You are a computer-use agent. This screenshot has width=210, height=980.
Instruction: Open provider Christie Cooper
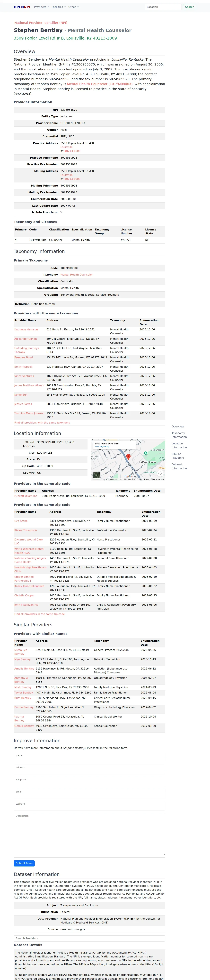24,595
